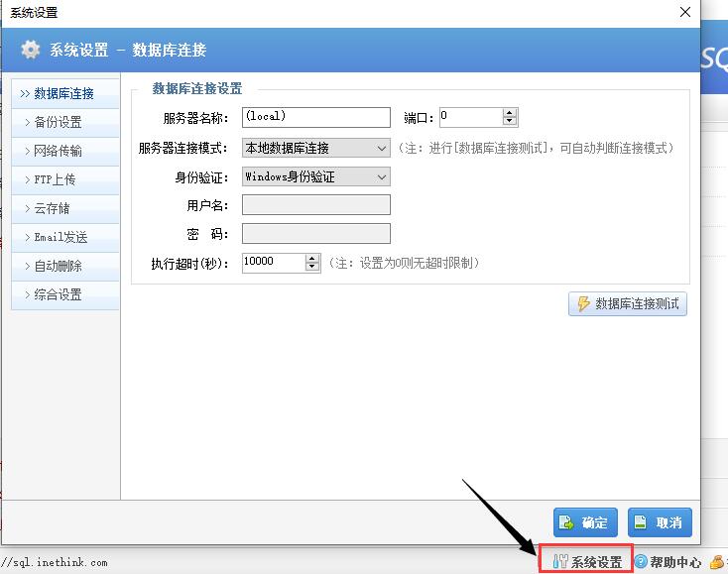Click the 服务器名称 input field
This screenshot has width=728, height=574.
pos(316,117)
